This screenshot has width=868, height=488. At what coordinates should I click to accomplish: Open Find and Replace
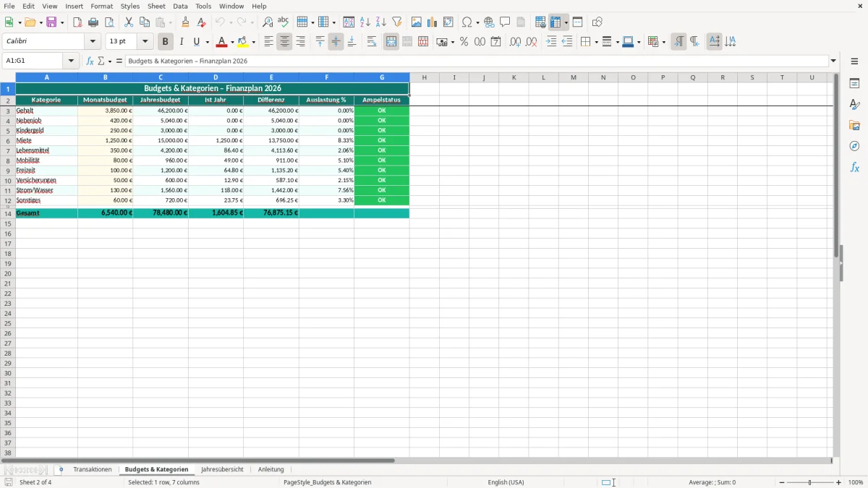pyautogui.click(x=268, y=22)
